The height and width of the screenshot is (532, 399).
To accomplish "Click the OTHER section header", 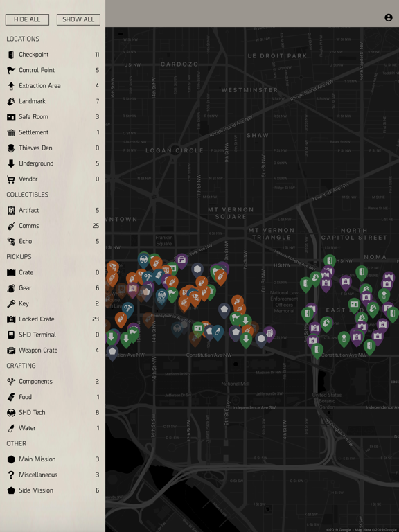I will point(17,444).
